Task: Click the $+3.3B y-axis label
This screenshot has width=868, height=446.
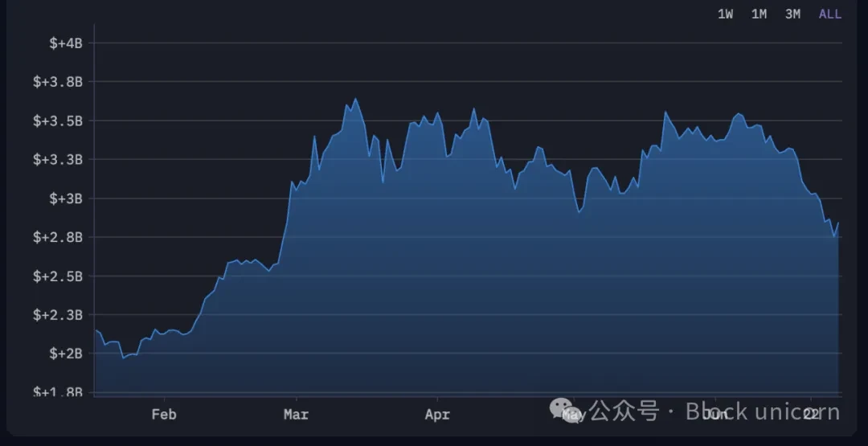Action: coord(58,159)
